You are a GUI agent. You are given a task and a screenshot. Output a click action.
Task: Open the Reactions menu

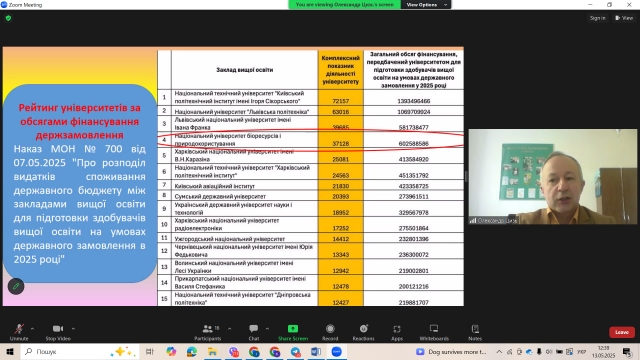(363, 329)
